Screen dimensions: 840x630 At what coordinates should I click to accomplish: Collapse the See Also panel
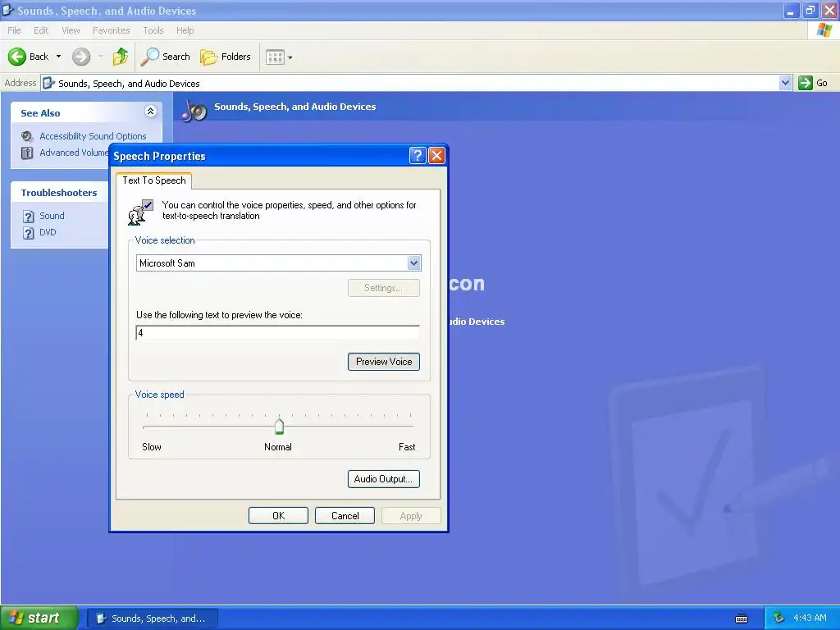(151, 112)
